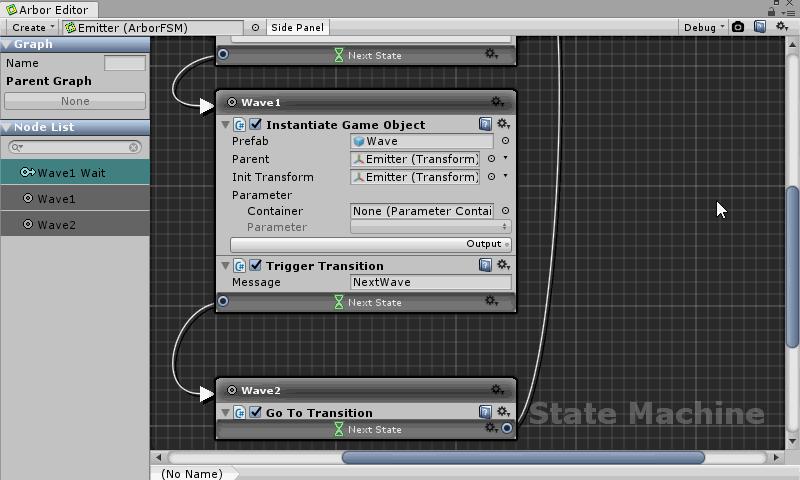
Task: Collapse the Trigger Transition behaviour
Action: click(225, 266)
